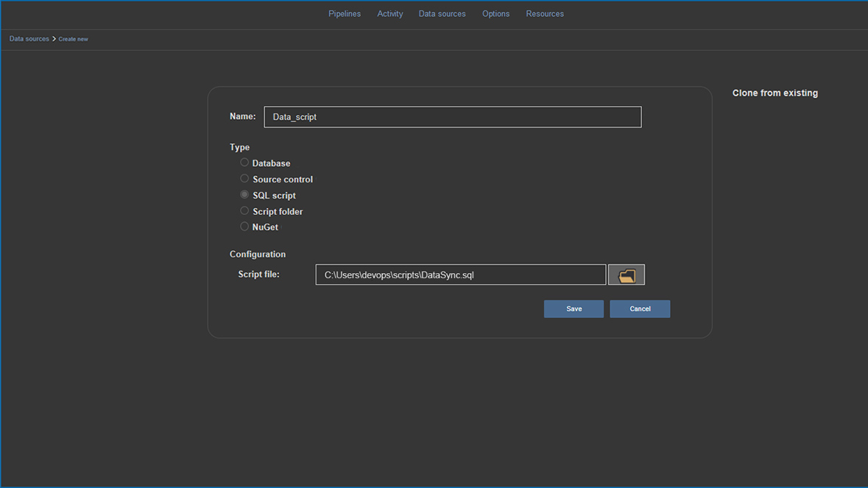Return via the Data sources breadcrumb
Viewport: 868px width, 488px height.
(x=29, y=38)
